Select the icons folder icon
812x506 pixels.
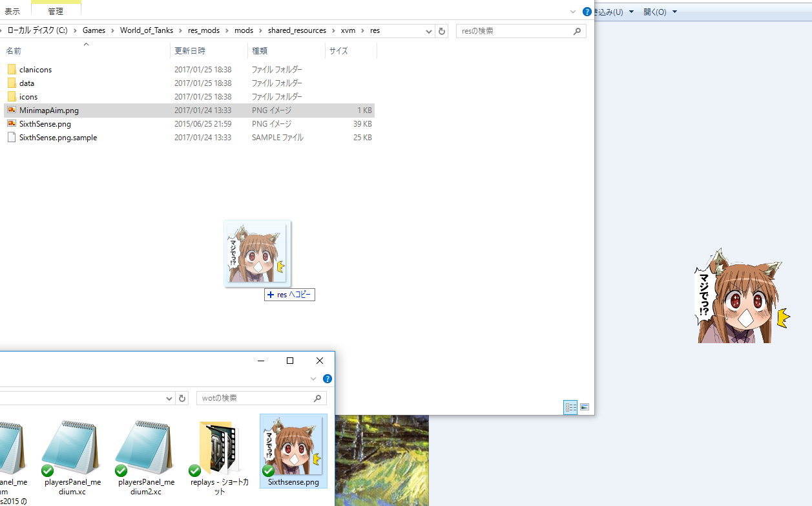pos(12,96)
